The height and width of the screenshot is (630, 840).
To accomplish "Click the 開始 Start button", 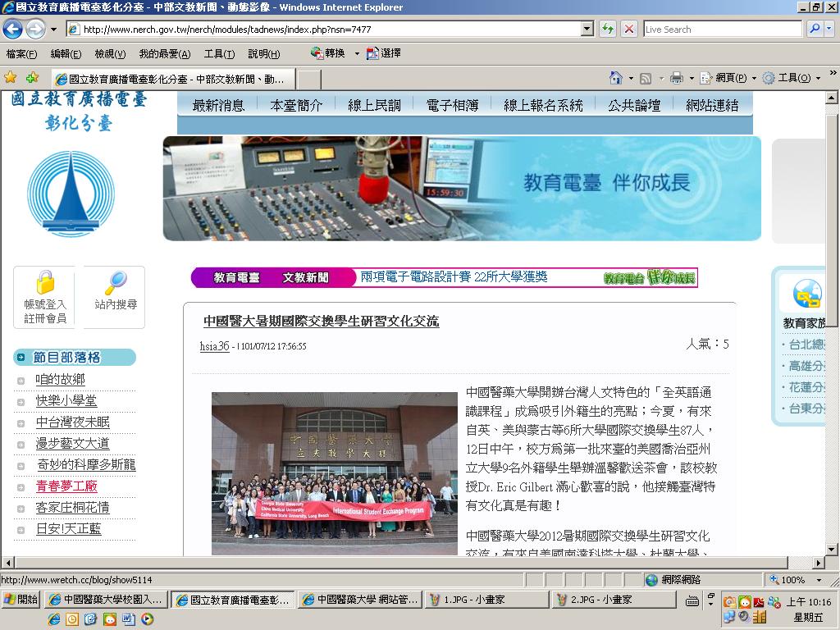I will click(x=21, y=600).
